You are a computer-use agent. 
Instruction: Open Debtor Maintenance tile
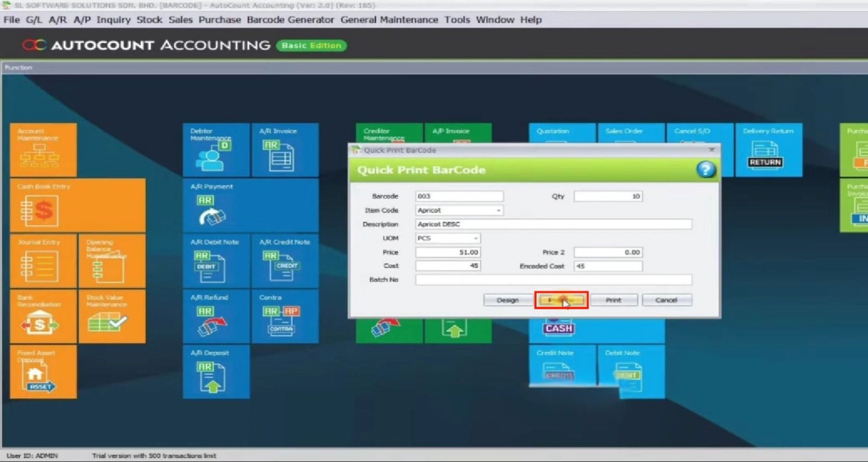click(x=216, y=150)
